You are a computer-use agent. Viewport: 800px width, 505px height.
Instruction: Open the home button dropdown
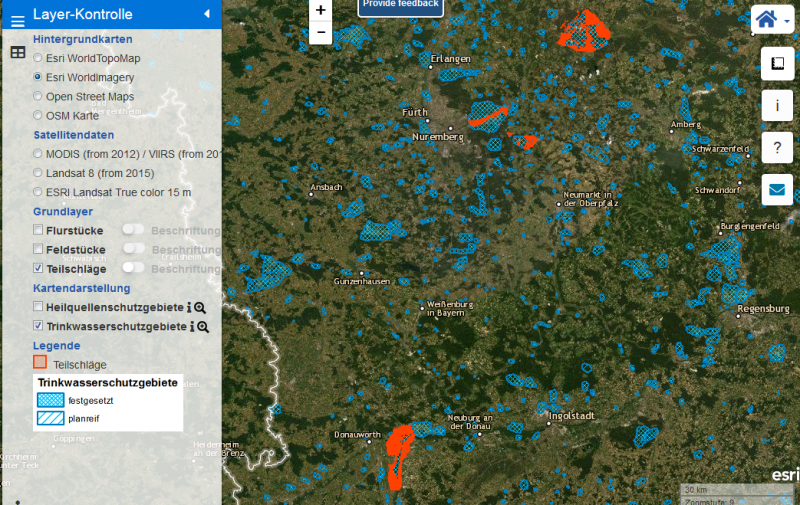(x=772, y=19)
